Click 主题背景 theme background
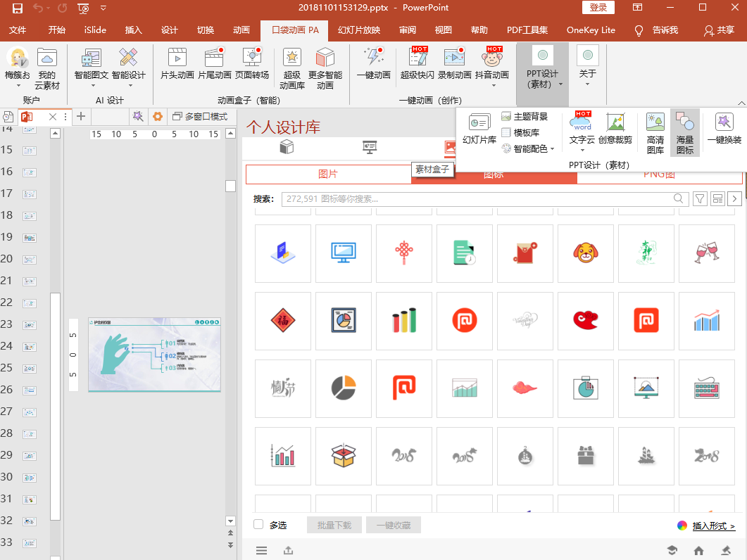 [525, 116]
